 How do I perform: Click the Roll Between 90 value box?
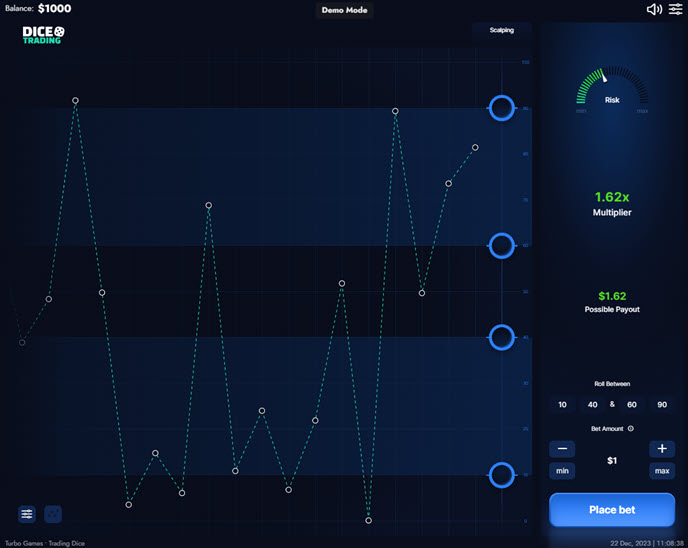(661, 404)
